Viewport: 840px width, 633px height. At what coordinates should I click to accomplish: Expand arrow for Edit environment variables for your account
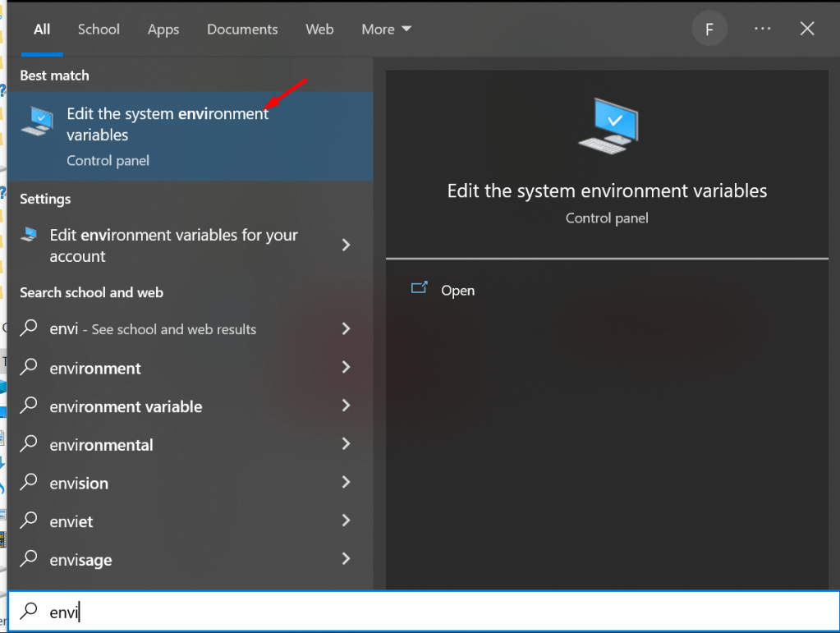(x=346, y=245)
